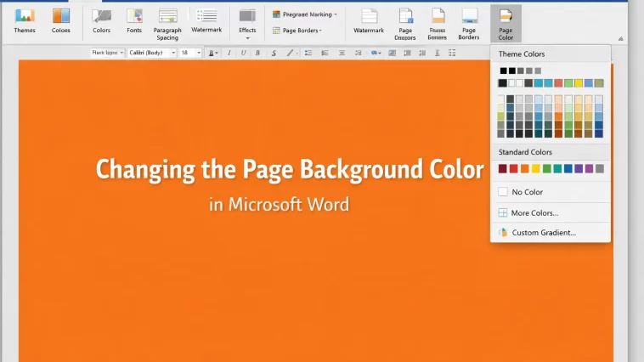Screen dimensions: 644x362
Task: Open More Colors... dialog
Action: click(x=551, y=212)
